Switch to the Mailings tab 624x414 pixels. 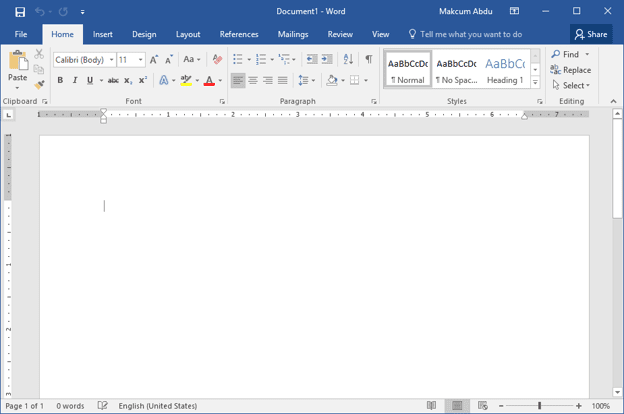pyautogui.click(x=293, y=34)
